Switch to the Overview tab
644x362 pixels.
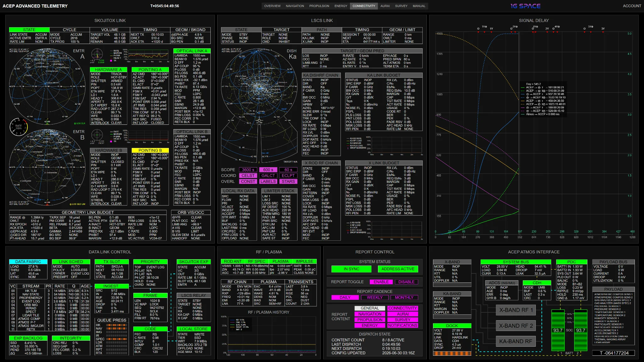point(272,6)
